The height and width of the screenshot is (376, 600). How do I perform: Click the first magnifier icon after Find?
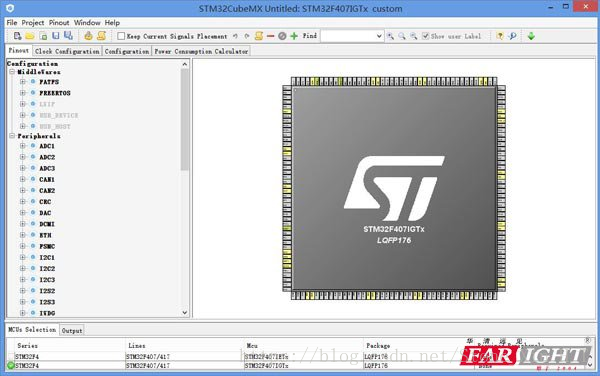tap(390, 36)
